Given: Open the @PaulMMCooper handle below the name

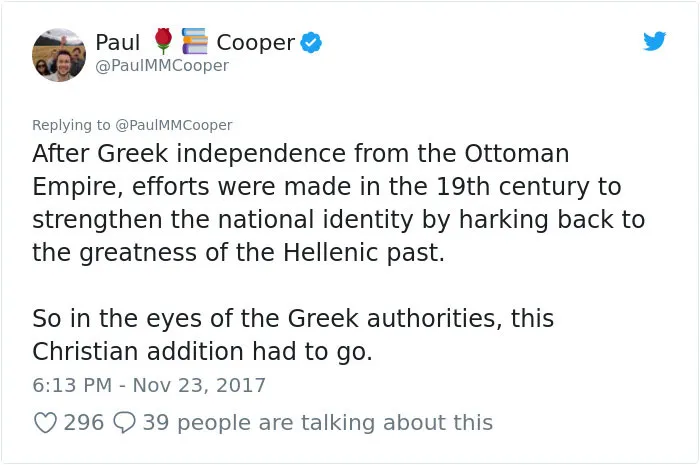Looking at the screenshot, I should 162,66.
